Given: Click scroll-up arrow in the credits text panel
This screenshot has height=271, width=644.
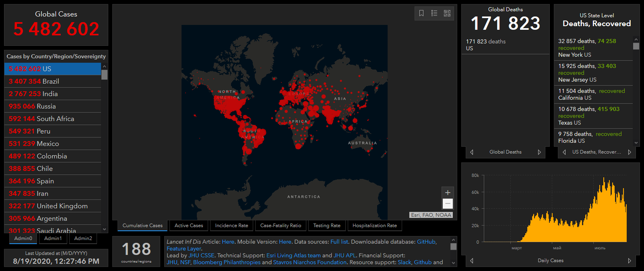Looking at the screenshot, I should 454,240.
